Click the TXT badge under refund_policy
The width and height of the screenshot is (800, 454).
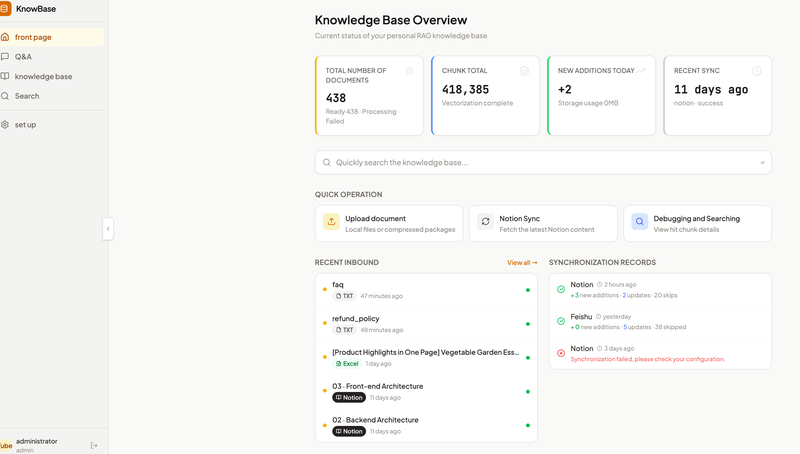[x=344, y=330]
